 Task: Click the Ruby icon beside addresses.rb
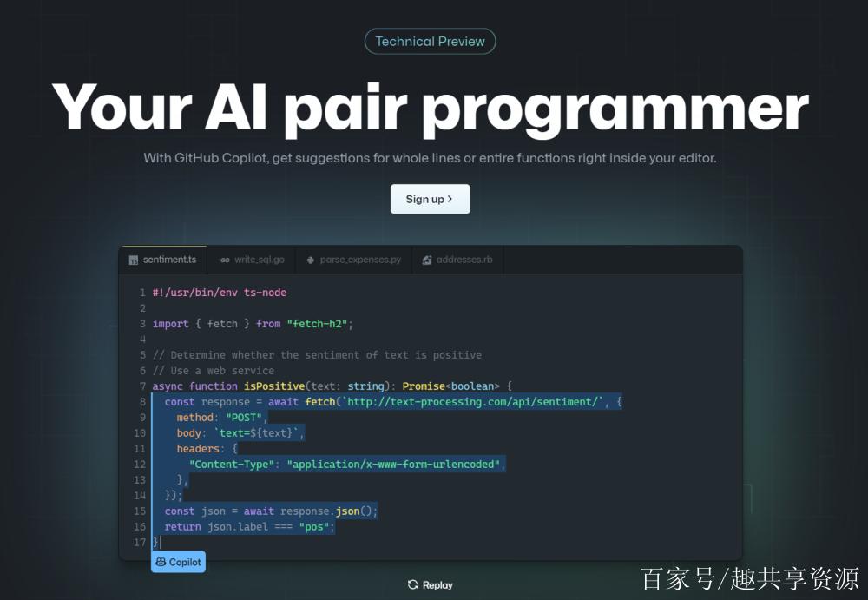coord(427,260)
